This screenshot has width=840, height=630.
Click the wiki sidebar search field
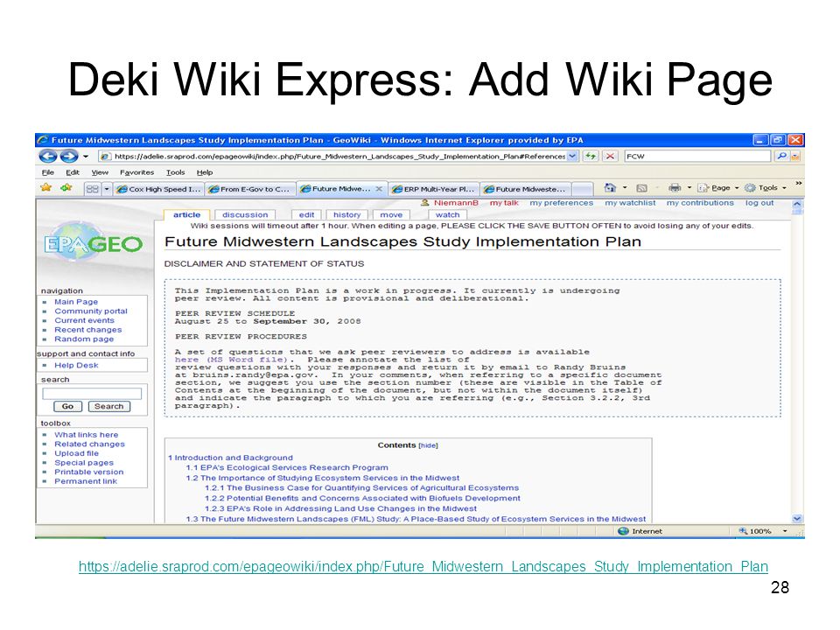click(x=92, y=394)
